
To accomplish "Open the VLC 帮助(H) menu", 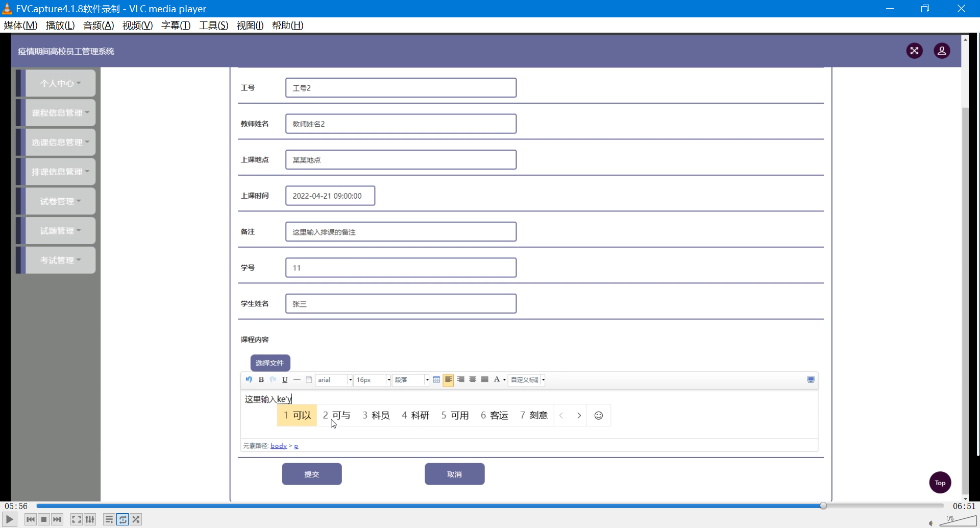I will [287, 25].
